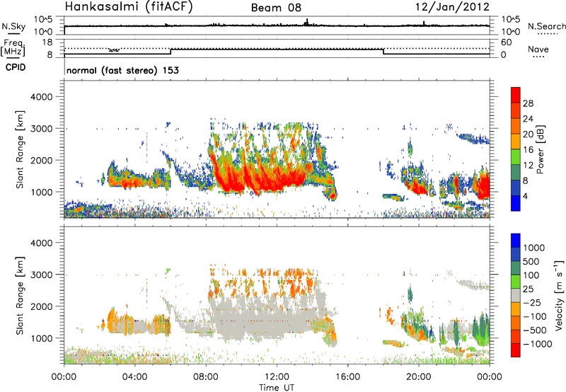Click the 'Beam 08' label
Screen dimensions: 566x392
(276, 8)
